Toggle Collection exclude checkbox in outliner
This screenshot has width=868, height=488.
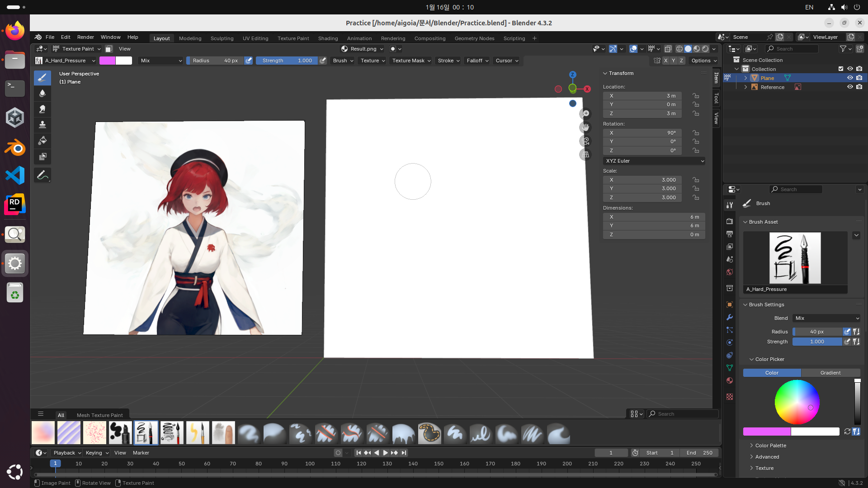click(841, 69)
